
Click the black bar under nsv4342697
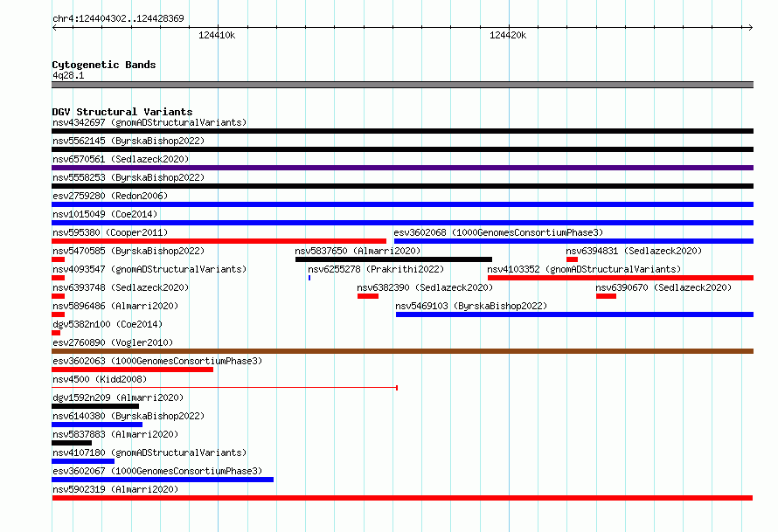click(x=402, y=131)
